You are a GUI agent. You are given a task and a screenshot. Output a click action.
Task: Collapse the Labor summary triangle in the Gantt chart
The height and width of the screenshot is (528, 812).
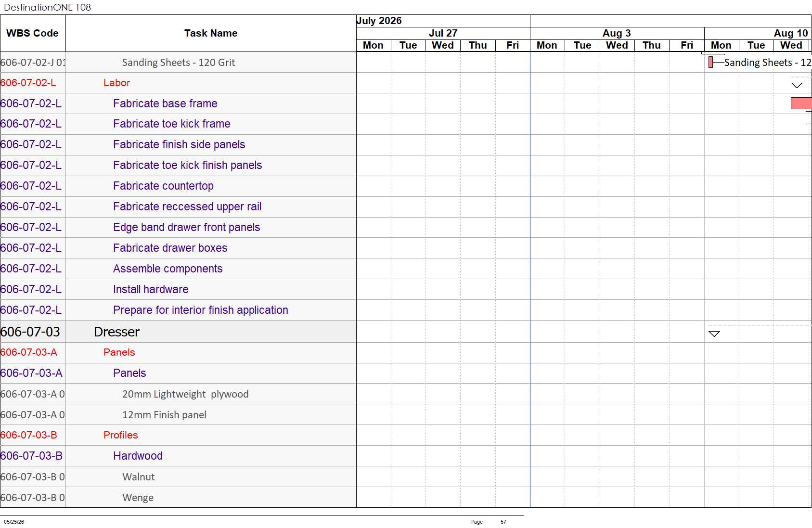point(797,85)
